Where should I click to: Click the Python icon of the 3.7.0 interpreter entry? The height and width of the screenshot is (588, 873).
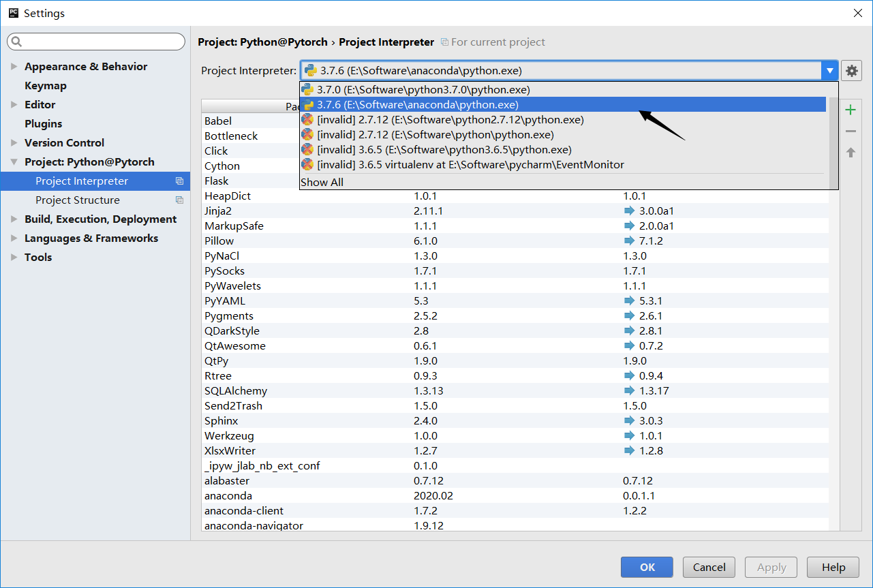[307, 89]
